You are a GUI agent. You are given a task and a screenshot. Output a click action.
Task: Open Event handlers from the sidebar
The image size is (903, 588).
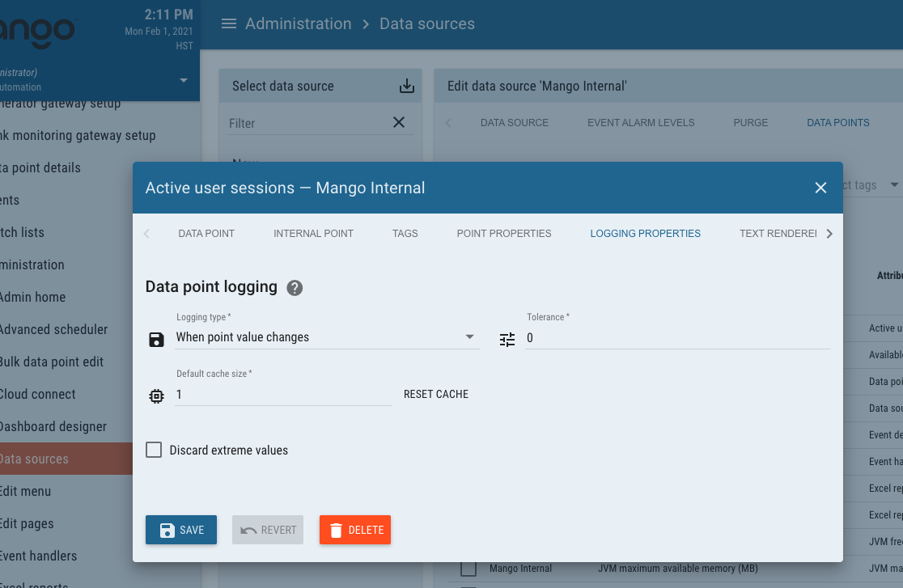tap(37, 556)
